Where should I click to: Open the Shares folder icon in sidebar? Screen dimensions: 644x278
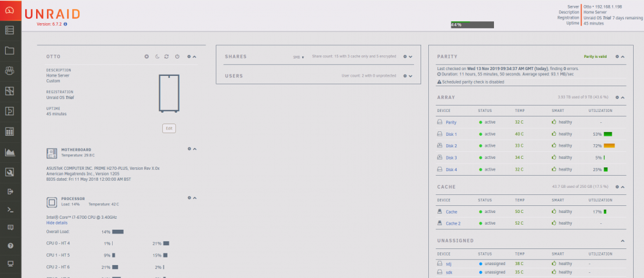point(10,50)
